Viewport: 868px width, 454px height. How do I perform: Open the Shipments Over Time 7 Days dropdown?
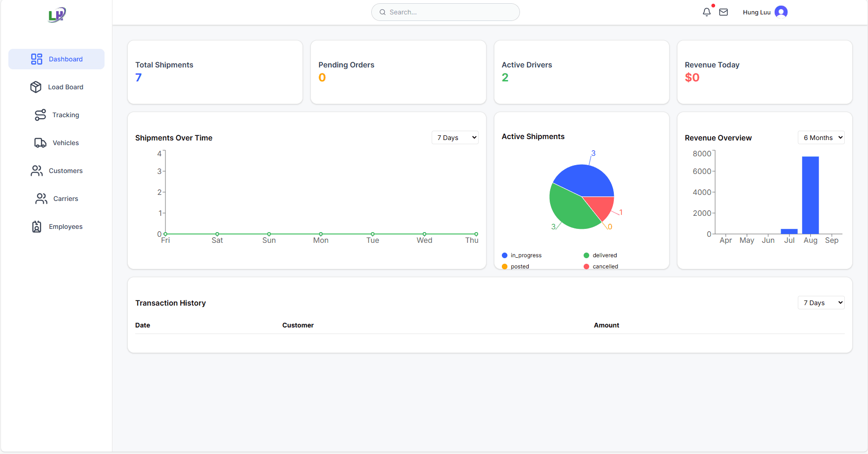coord(455,138)
